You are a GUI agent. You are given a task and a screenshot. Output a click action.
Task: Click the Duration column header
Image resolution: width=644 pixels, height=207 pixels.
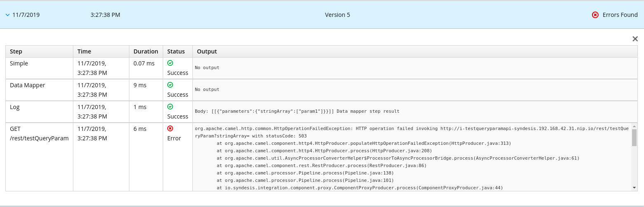[145, 51]
